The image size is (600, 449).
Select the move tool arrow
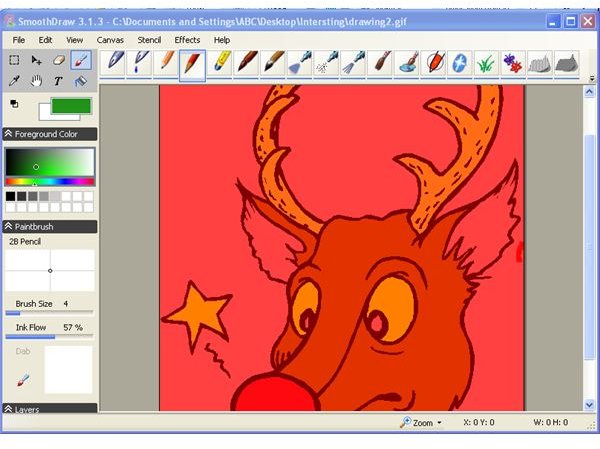[x=36, y=60]
